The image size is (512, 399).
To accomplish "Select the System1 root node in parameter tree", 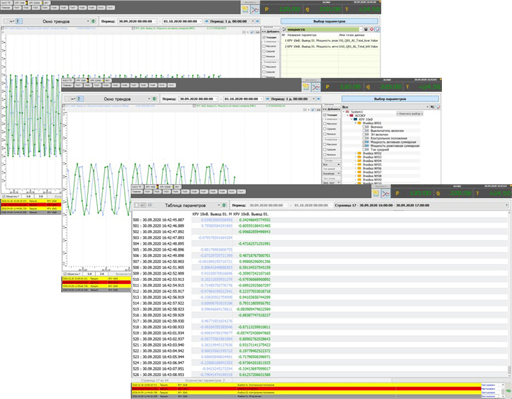I will [x=357, y=112].
